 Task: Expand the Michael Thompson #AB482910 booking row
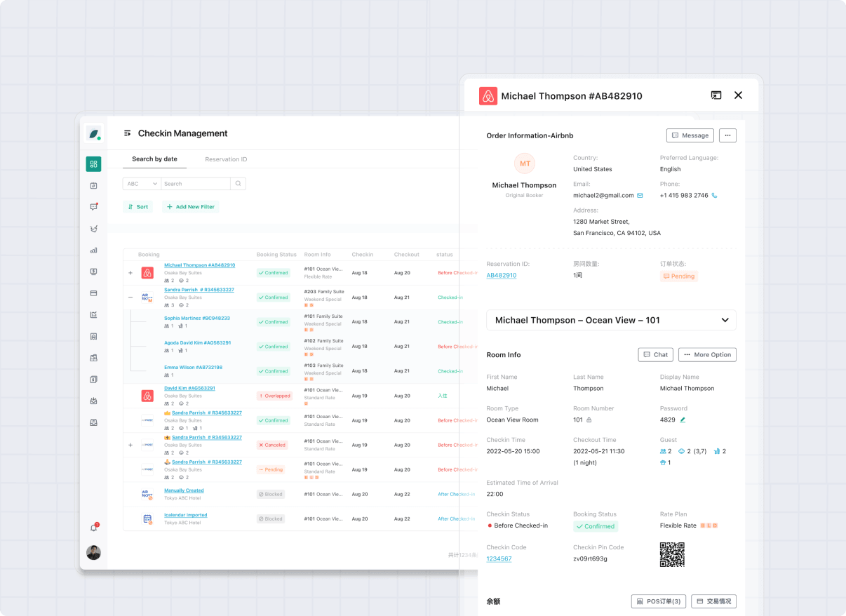point(130,273)
